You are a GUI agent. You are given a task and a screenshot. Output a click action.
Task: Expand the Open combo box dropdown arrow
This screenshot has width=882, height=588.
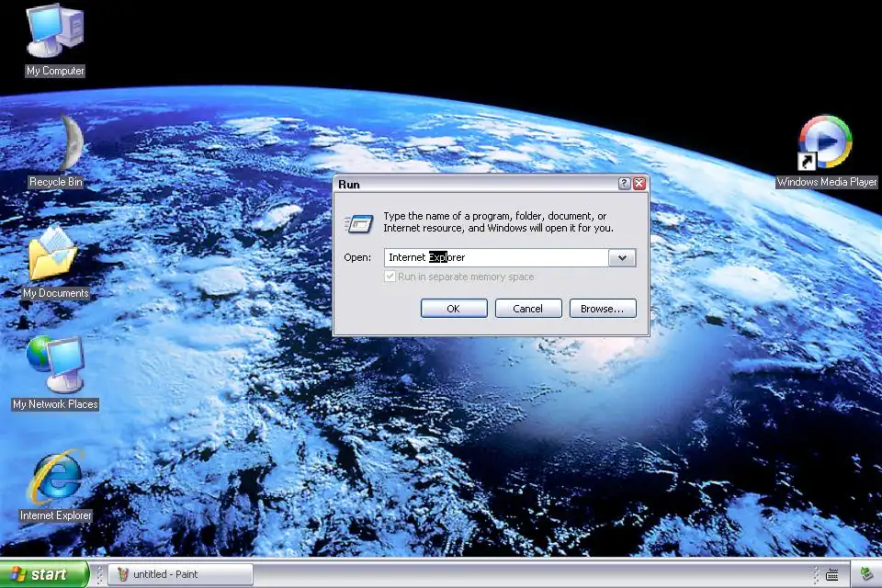(x=622, y=257)
